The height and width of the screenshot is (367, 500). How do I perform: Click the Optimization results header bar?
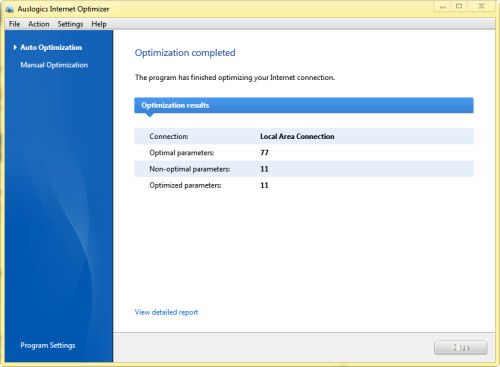point(304,105)
